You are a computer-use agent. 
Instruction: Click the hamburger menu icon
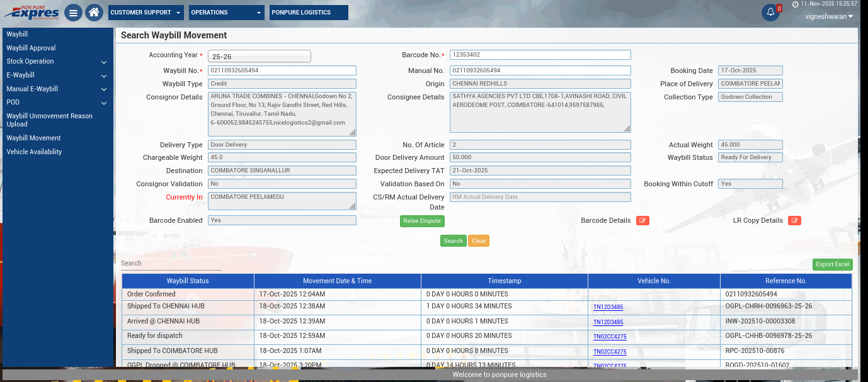click(x=73, y=13)
